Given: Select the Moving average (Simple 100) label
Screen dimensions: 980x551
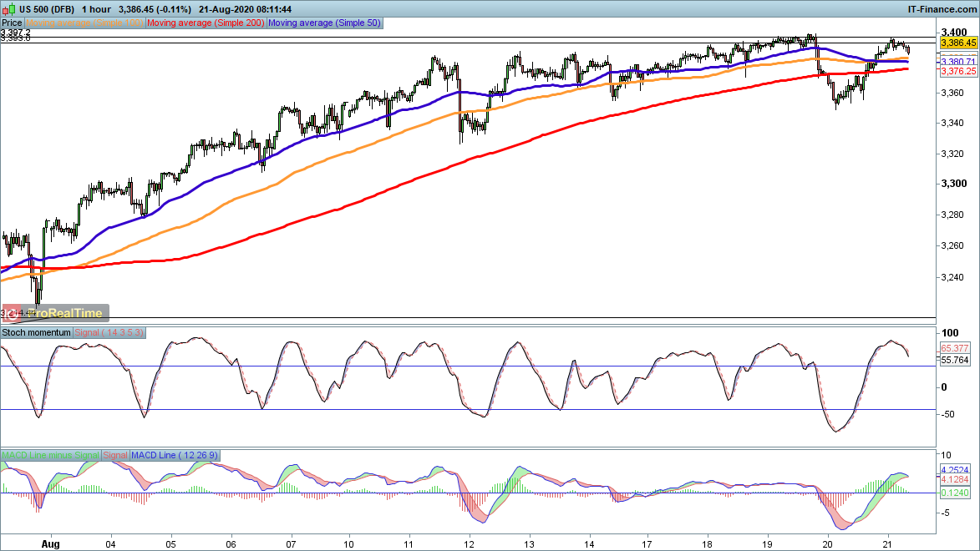Looking at the screenshot, I should [x=85, y=23].
